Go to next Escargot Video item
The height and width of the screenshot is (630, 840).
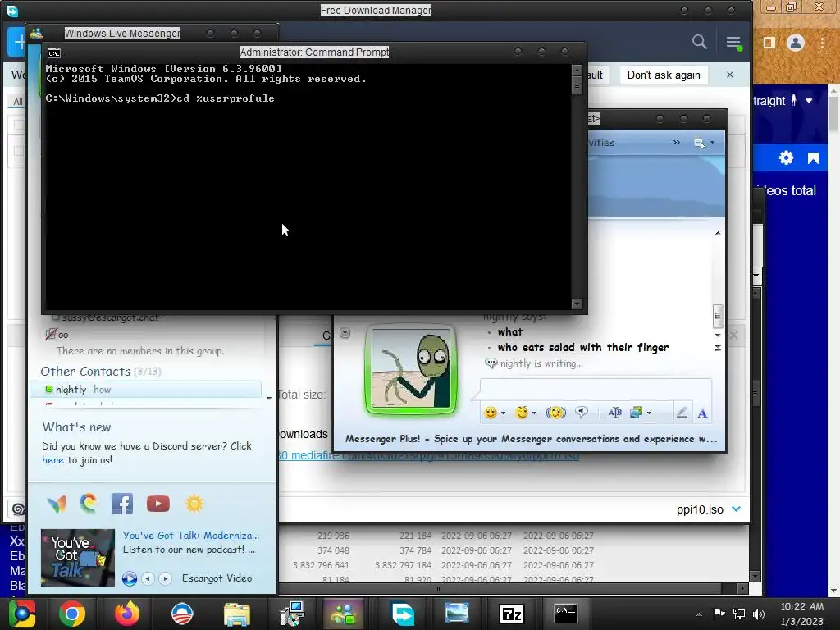pos(165,578)
